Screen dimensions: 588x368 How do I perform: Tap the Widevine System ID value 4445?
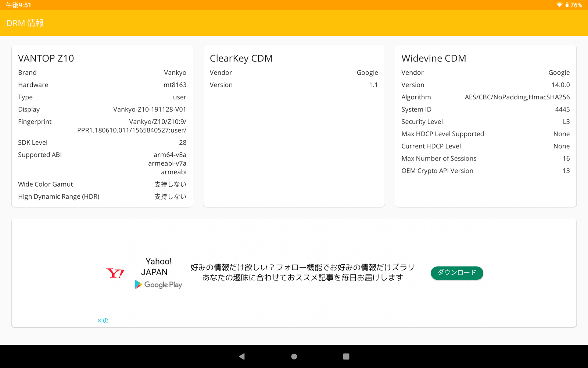[x=562, y=109]
